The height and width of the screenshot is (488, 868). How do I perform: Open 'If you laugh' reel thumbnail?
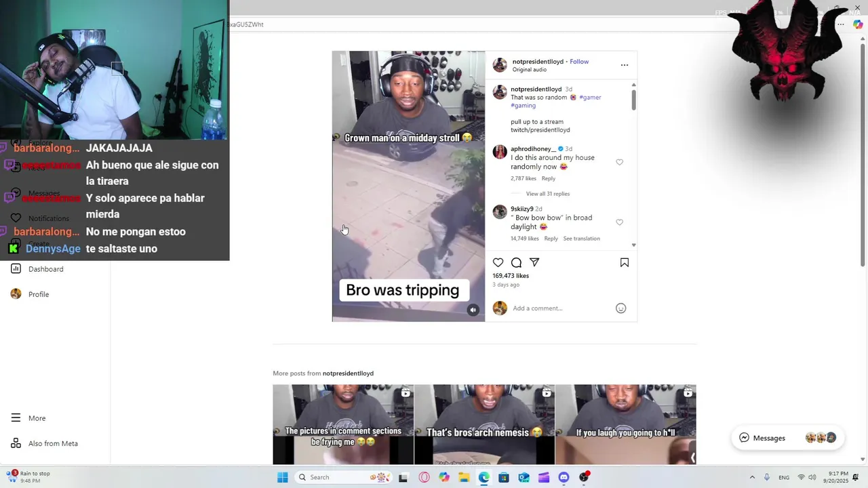click(x=625, y=424)
